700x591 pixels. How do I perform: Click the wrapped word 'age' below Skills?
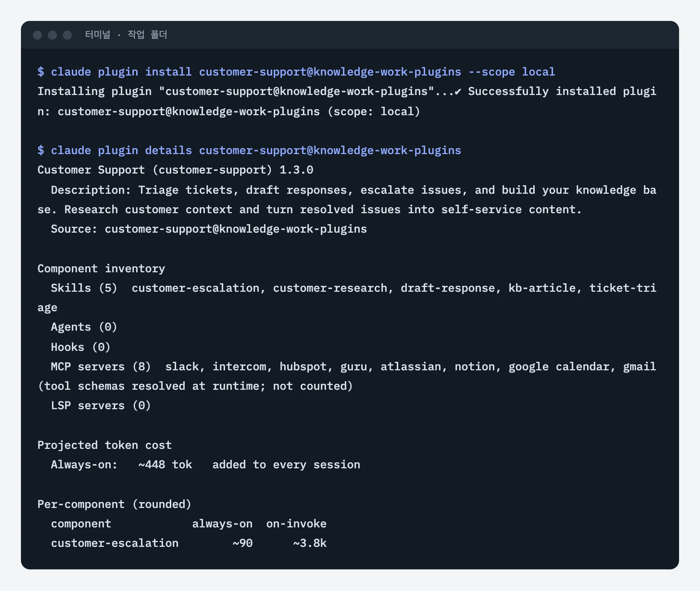point(47,308)
